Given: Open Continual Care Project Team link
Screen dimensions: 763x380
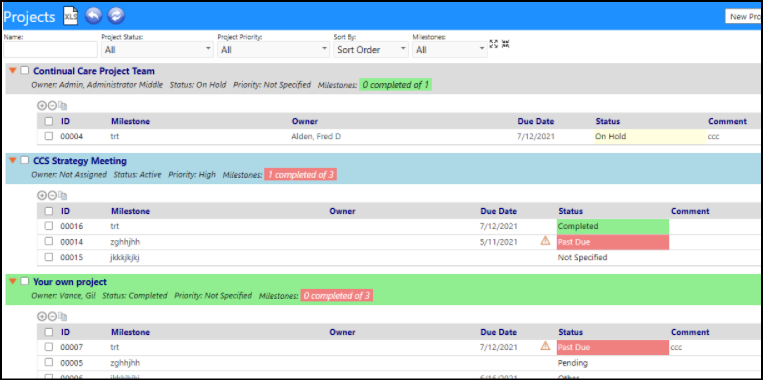Looking at the screenshot, I should click(x=94, y=71).
